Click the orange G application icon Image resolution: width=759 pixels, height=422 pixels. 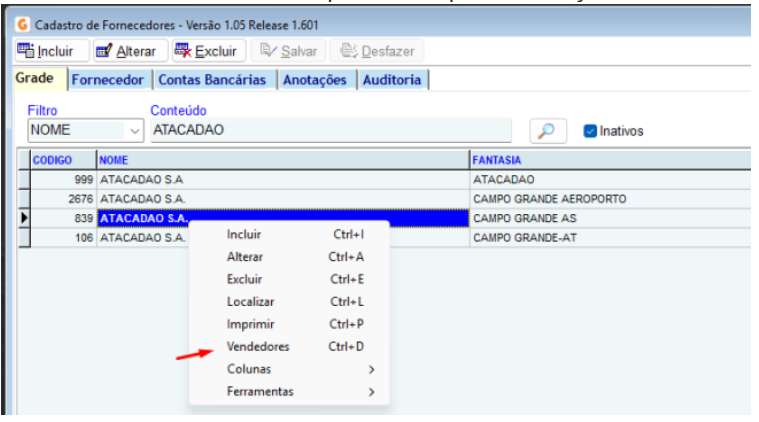(x=22, y=24)
